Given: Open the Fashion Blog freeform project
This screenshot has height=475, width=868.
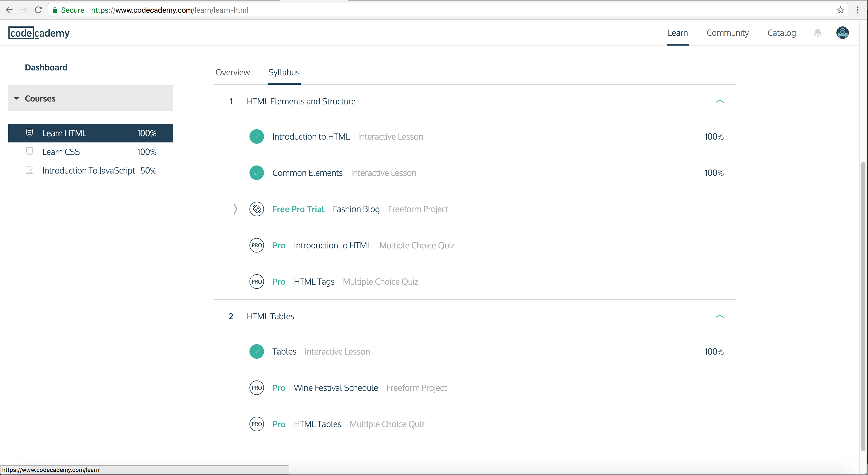Looking at the screenshot, I should (x=356, y=209).
